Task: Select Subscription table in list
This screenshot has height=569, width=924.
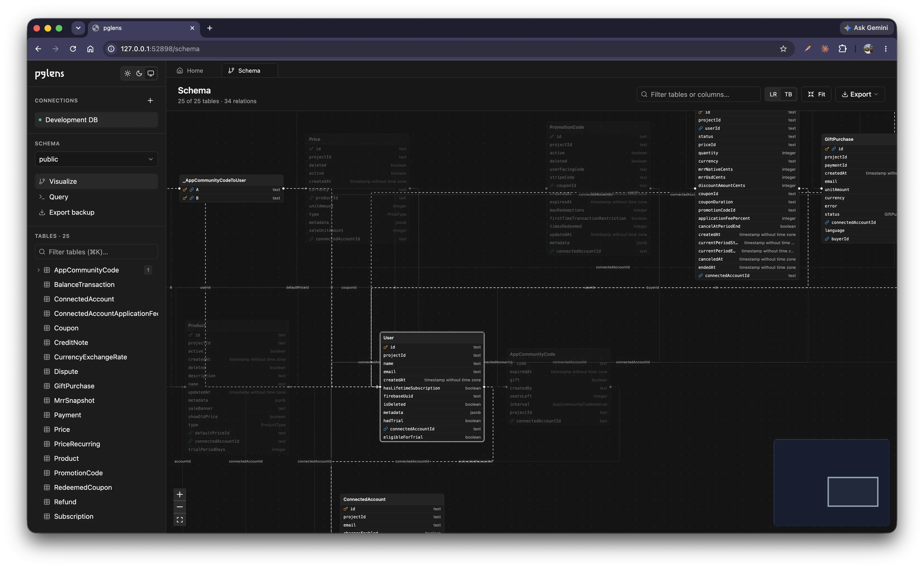Action: coord(74,516)
